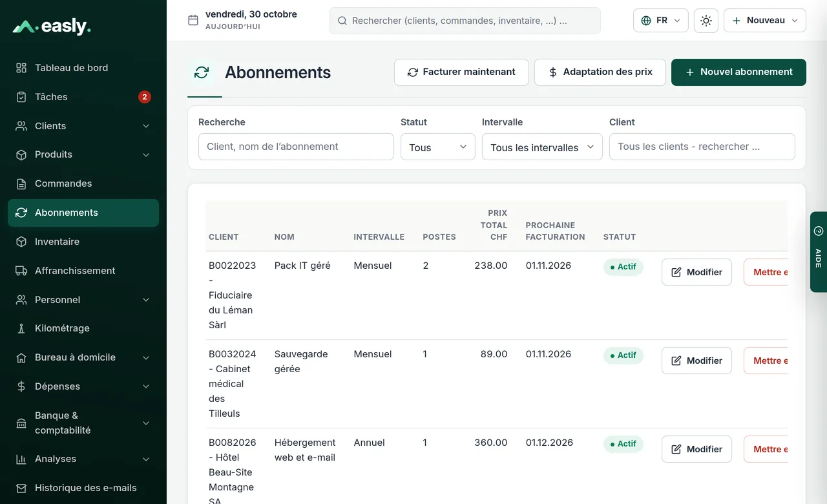Open Historique des e-mails envelope entry
The image size is (827, 504).
pyautogui.click(x=83, y=488)
